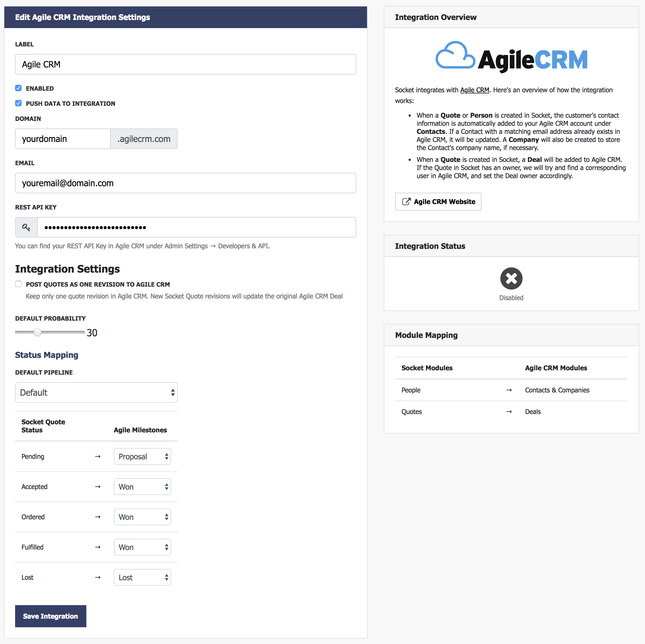Click the Agile Milestones column header
The height and width of the screenshot is (644, 645).
pyautogui.click(x=140, y=430)
